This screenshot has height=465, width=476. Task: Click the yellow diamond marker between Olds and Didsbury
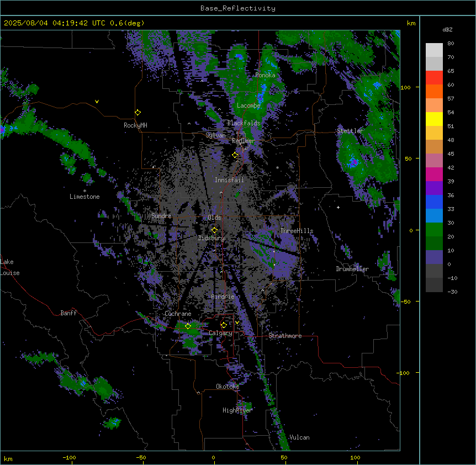coord(214,230)
